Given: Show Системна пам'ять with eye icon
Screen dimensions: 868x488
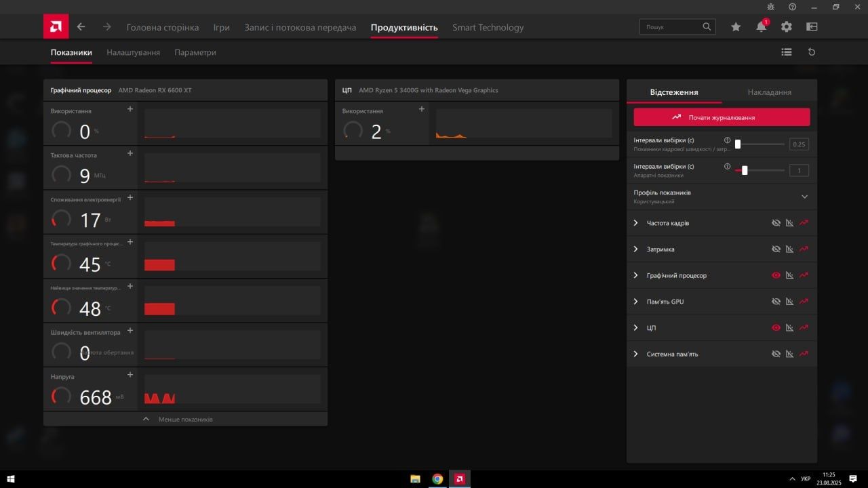Looking at the screenshot, I should (x=776, y=354).
